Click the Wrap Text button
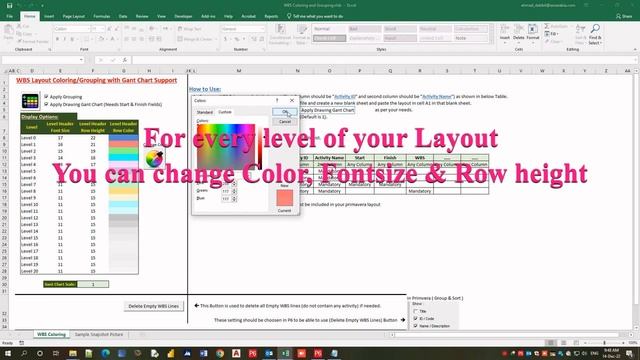Viewport: 640px width, 360px height. pyautogui.click(x=189, y=29)
